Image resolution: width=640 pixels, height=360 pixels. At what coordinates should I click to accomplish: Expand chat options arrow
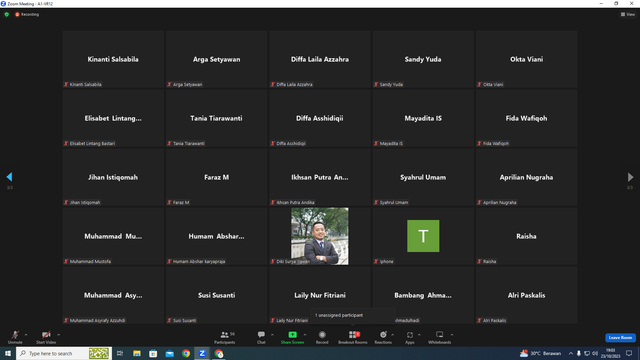[272, 335]
